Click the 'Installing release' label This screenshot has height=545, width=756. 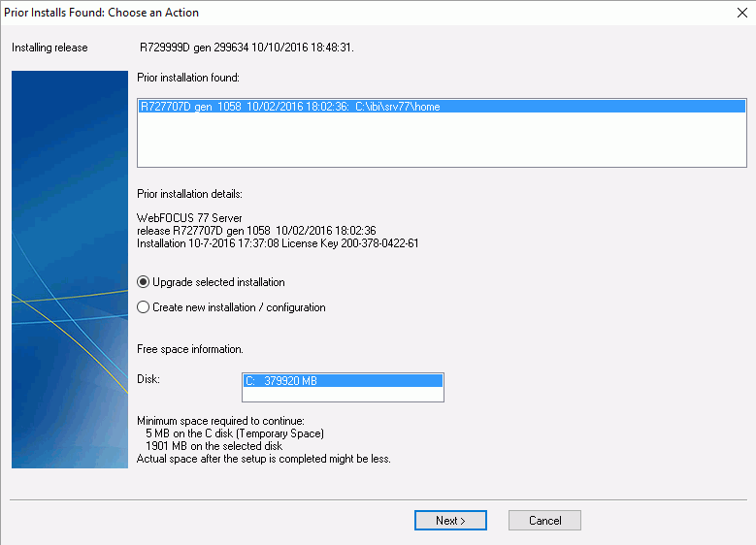[x=49, y=48]
